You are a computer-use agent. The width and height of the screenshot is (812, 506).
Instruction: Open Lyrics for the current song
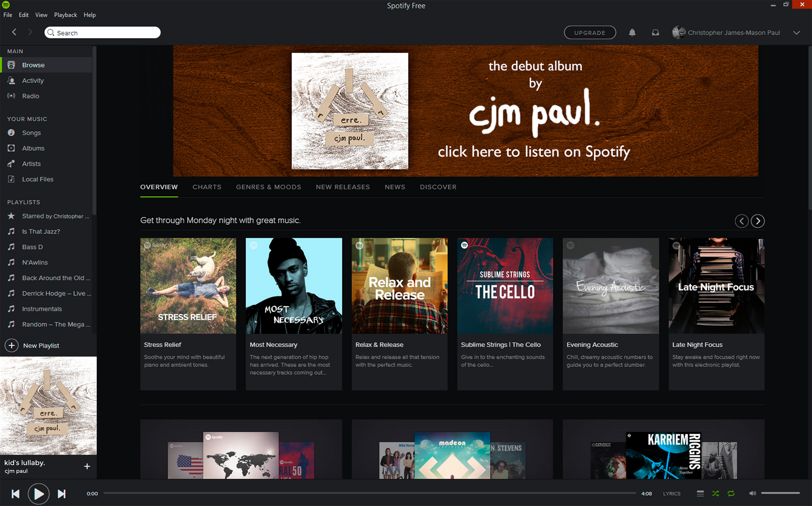tap(672, 494)
